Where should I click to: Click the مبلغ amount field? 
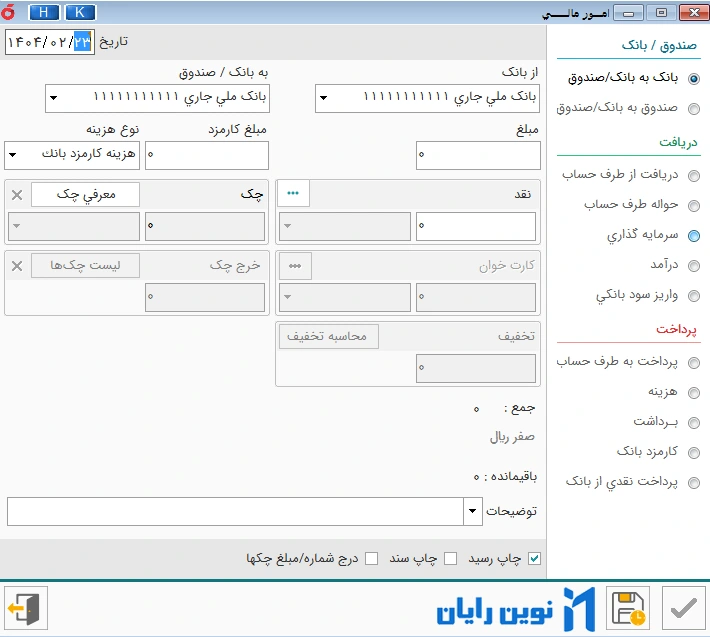point(478,155)
